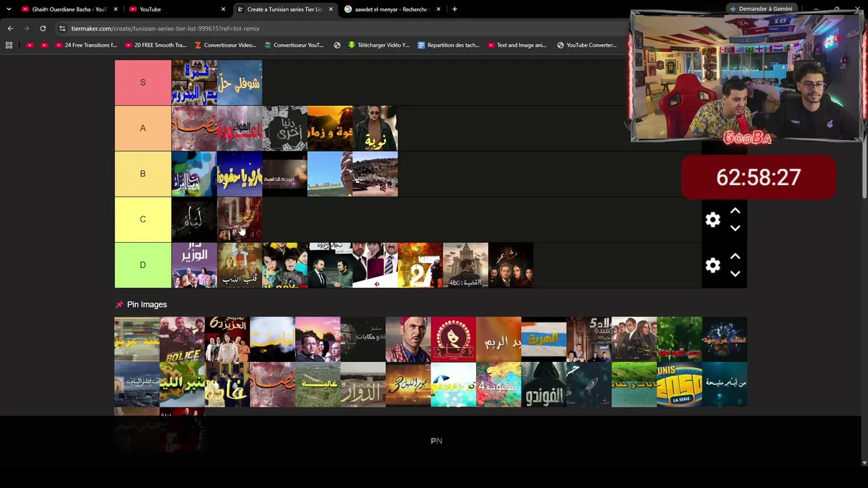Close the Ghaith Ouerdiane Bacha YouTube tab

[x=116, y=9]
